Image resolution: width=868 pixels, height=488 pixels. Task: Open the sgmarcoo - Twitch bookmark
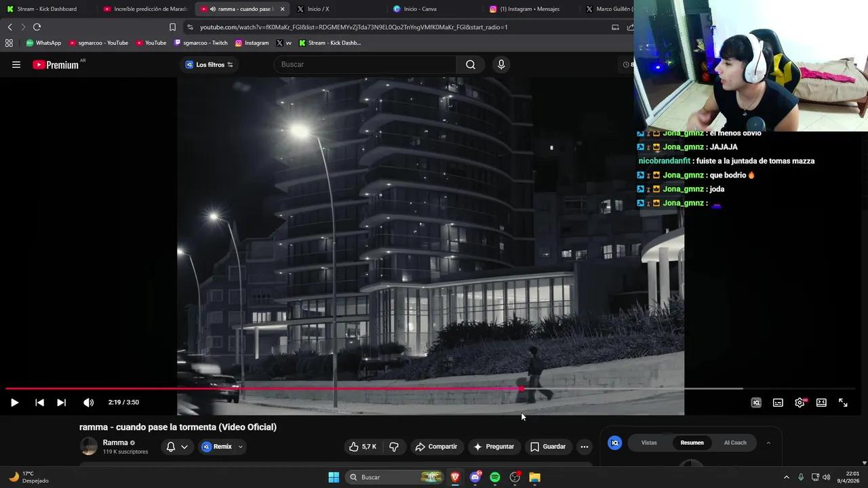(x=201, y=43)
